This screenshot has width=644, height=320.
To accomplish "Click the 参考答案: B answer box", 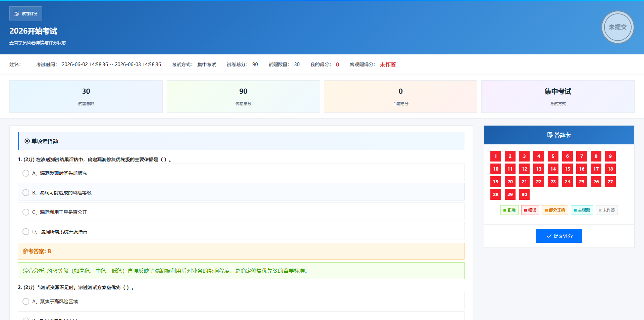I will (241, 251).
